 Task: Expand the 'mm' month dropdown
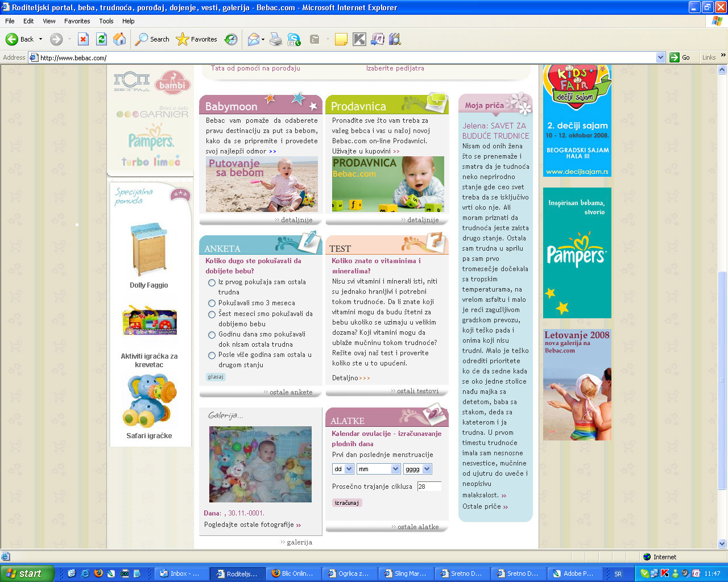(379, 469)
